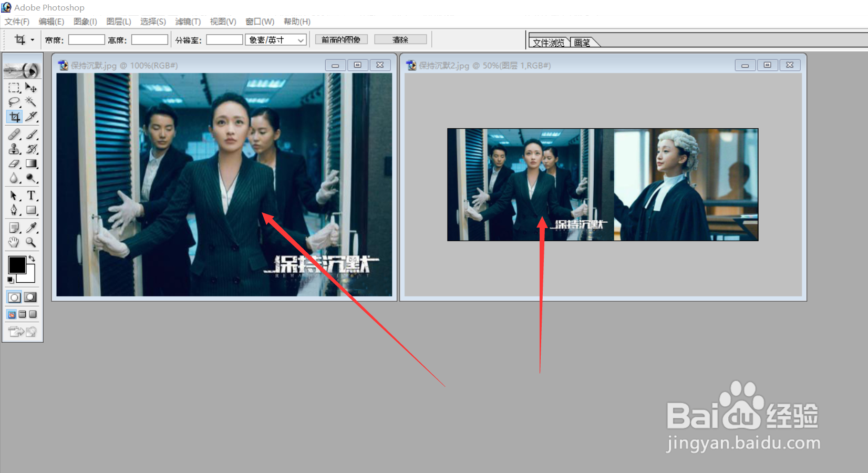The height and width of the screenshot is (473, 868).
Task: Select the Dodge tool
Action: 31,179
